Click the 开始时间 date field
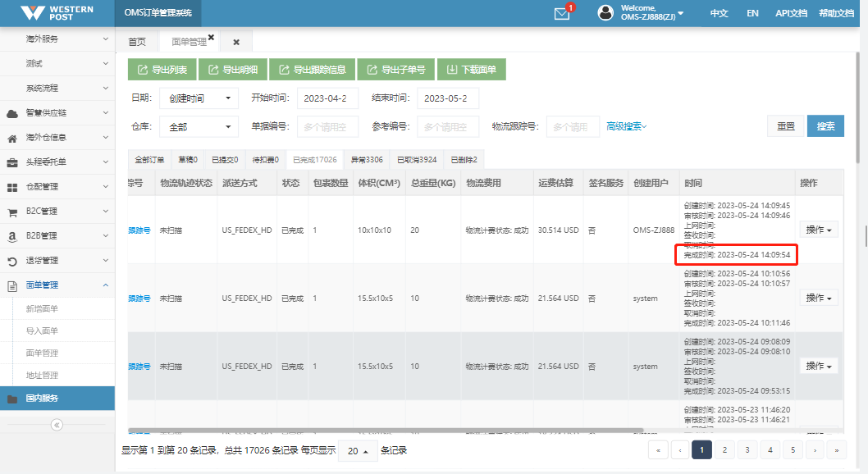The width and height of the screenshot is (868, 474). 327,98
